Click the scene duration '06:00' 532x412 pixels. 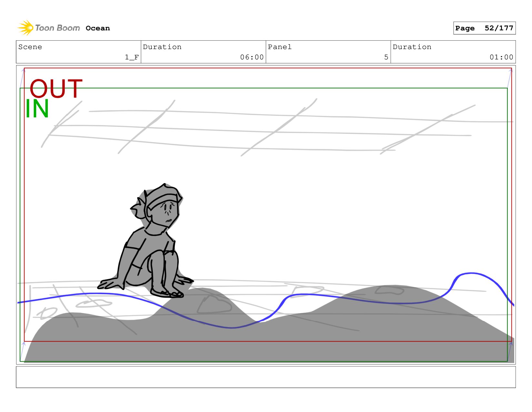[x=252, y=57]
